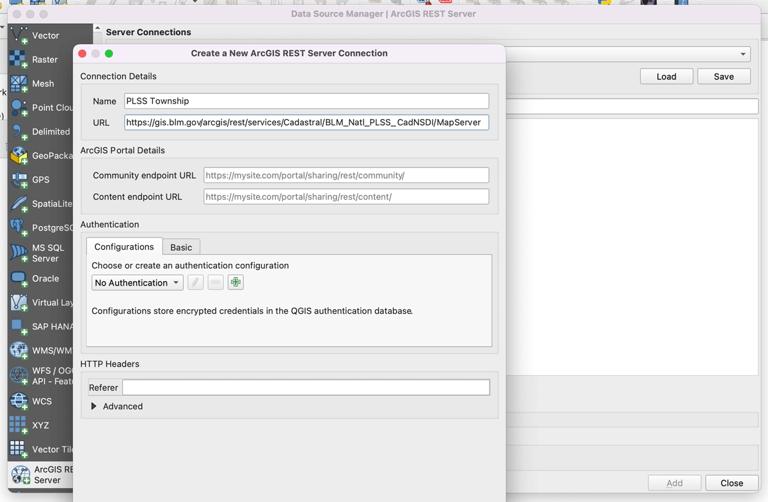Image resolution: width=768 pixels, height=502 pixels.
Task: Select the ArcGIS REST Server icon
Action: point(21,475)
